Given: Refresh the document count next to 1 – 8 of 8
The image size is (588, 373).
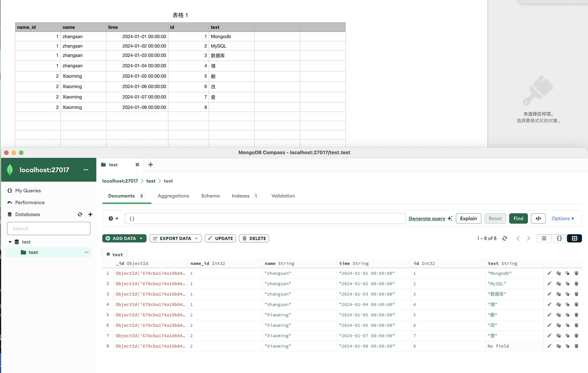Looking at the screenshot, I should (x=505, y=238).
